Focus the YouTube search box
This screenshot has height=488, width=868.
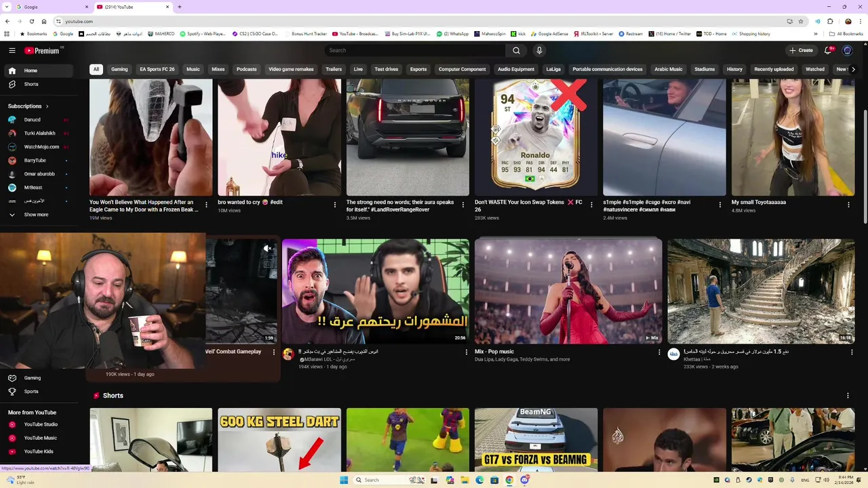415,50
